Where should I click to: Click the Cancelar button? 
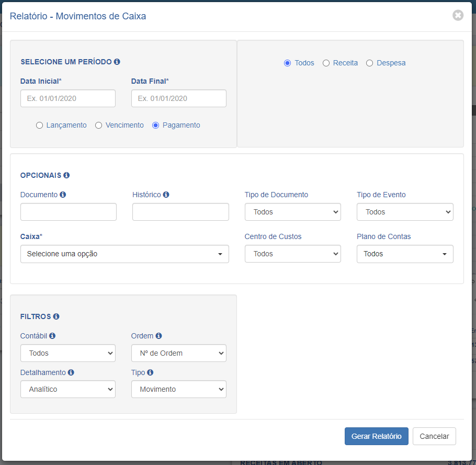[434, 436]
